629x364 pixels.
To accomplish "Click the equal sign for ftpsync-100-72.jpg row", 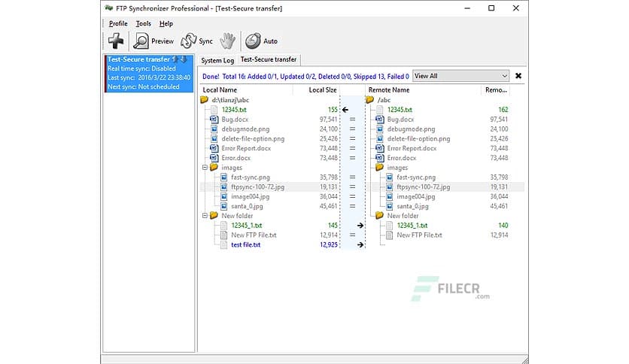I will click(x=352, y=187).
